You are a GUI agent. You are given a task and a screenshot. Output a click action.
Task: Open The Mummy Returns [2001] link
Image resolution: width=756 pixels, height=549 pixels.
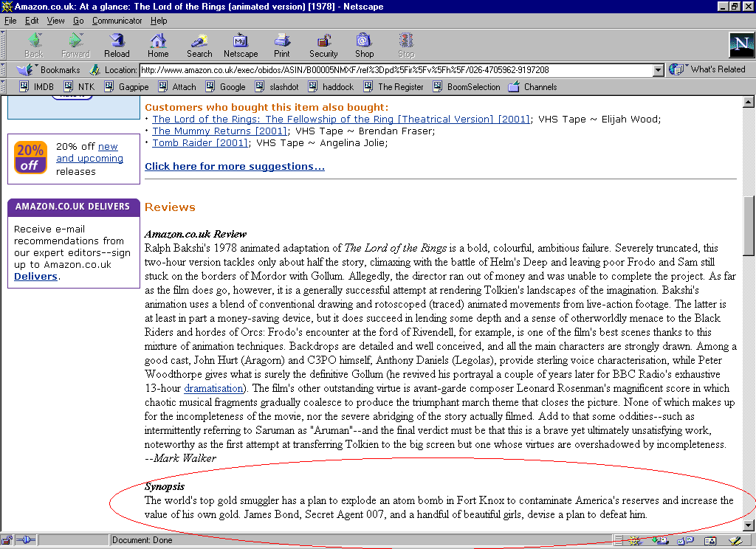pyautogui.click(x=220, y=131)
